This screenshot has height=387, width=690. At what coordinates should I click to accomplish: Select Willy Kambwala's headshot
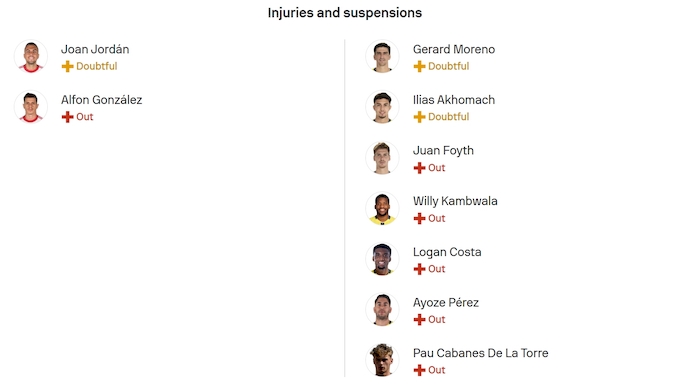coord(382,208)
